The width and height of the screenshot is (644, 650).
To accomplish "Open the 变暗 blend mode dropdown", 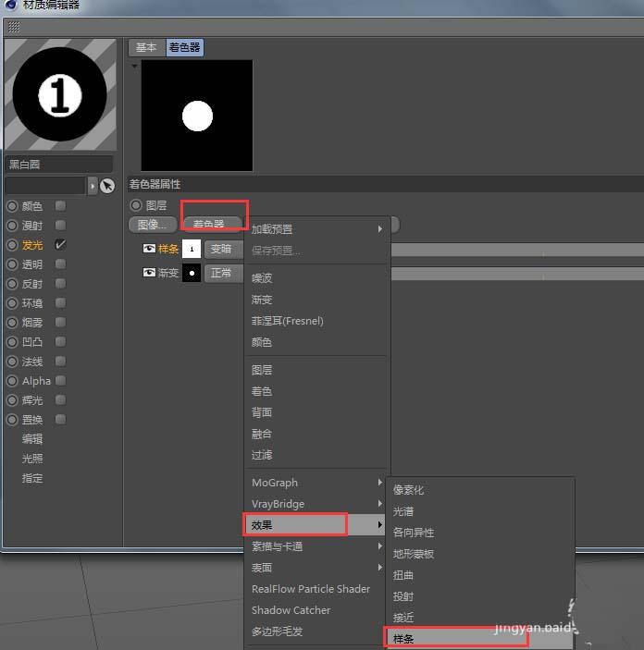I will tap(222, 250).
